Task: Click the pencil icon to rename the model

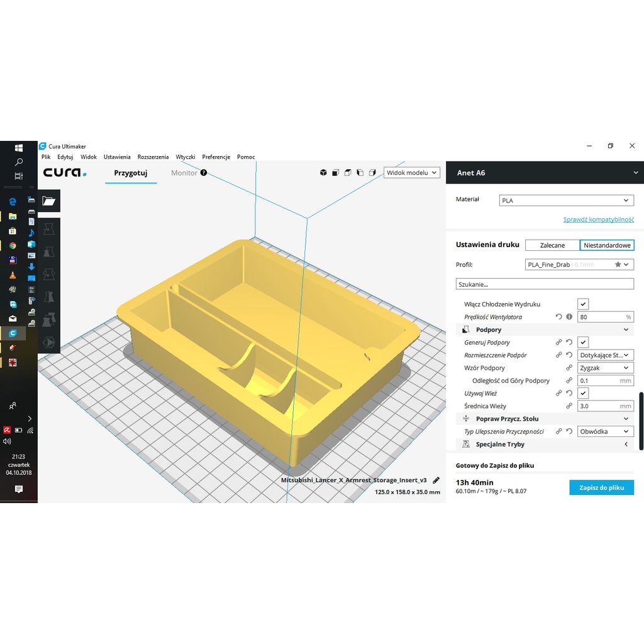Action: tap(436, 480)
